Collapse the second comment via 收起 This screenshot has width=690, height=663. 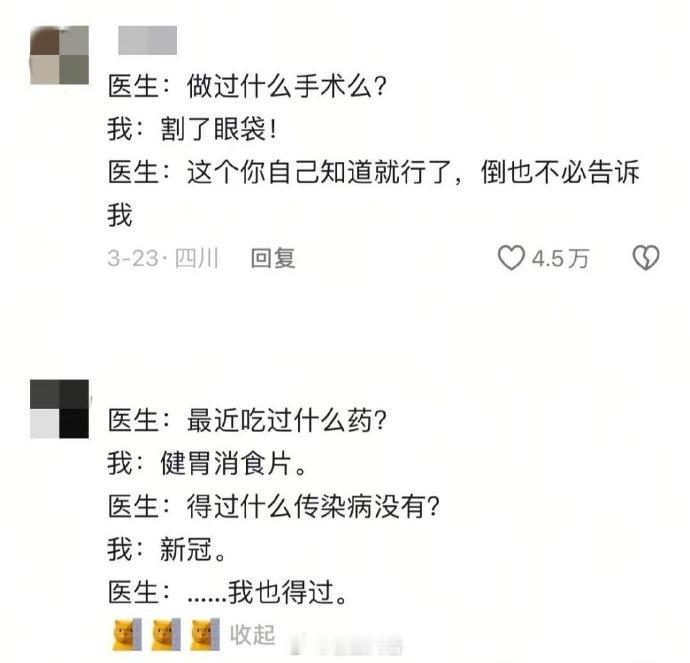click(253, 635)
